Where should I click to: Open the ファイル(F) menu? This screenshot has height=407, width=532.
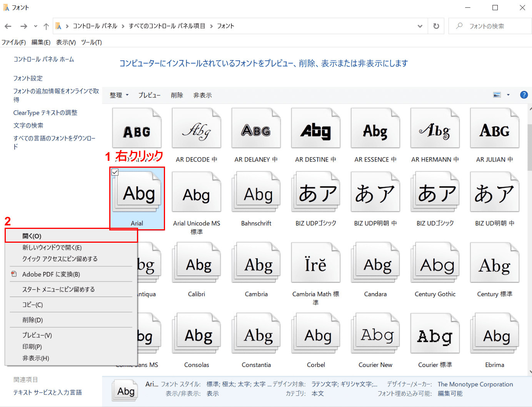click(x=13, y=42)
